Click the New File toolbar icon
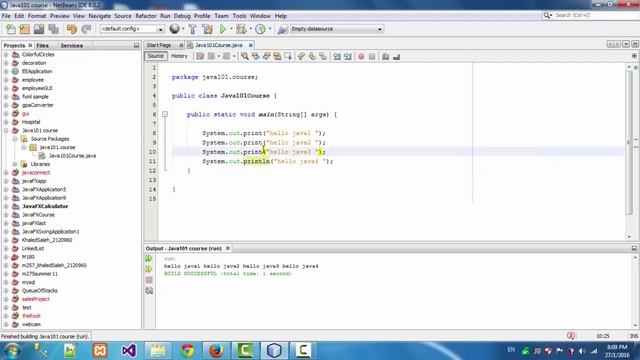 coord(11,29)
